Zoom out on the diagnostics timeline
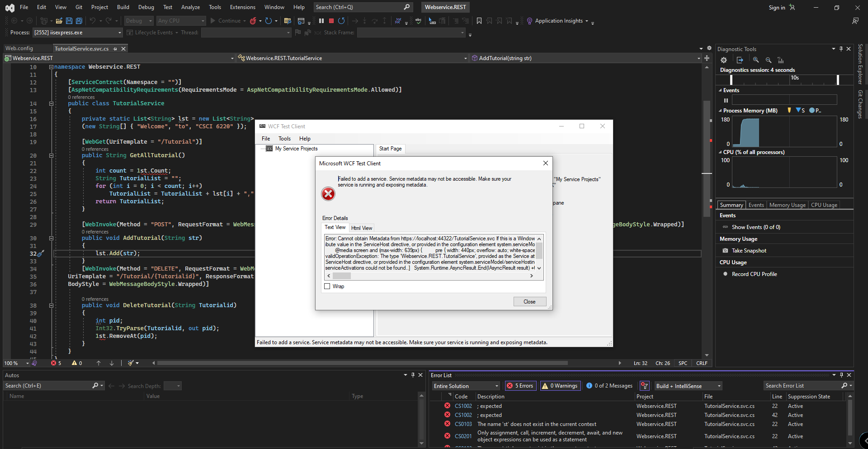 pos(769,60)
